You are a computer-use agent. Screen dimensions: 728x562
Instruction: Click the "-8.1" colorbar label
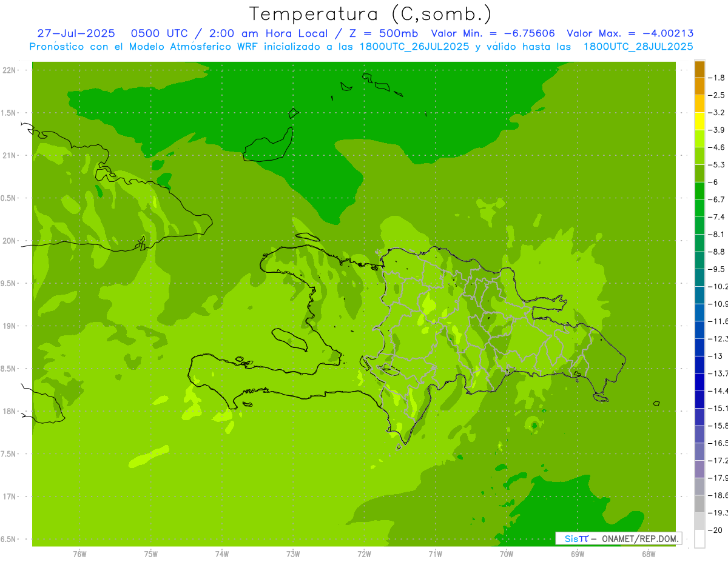point(716,234)
